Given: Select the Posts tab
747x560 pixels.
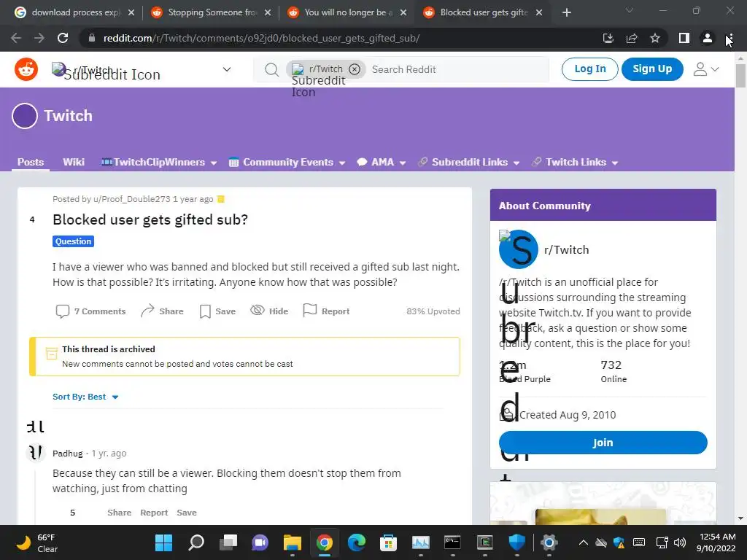Looking at the screenshot, I should point(31,162).
